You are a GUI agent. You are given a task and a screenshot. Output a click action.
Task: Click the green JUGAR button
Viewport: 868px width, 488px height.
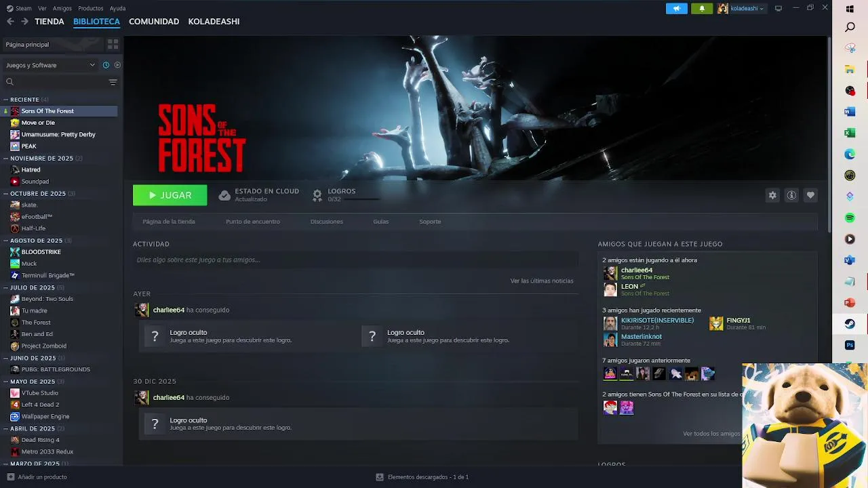pyautogui.click(x=170, y=195)
